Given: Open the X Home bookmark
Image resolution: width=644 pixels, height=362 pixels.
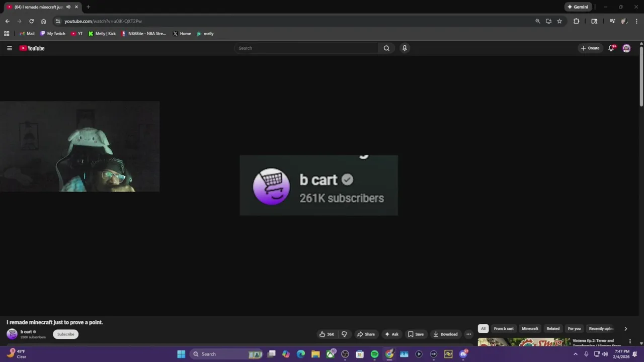Looking at the screenshot, I should click(182, 34).
